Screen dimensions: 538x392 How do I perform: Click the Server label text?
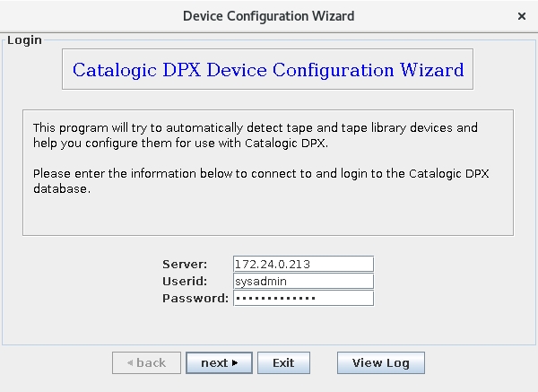point(185,264)
